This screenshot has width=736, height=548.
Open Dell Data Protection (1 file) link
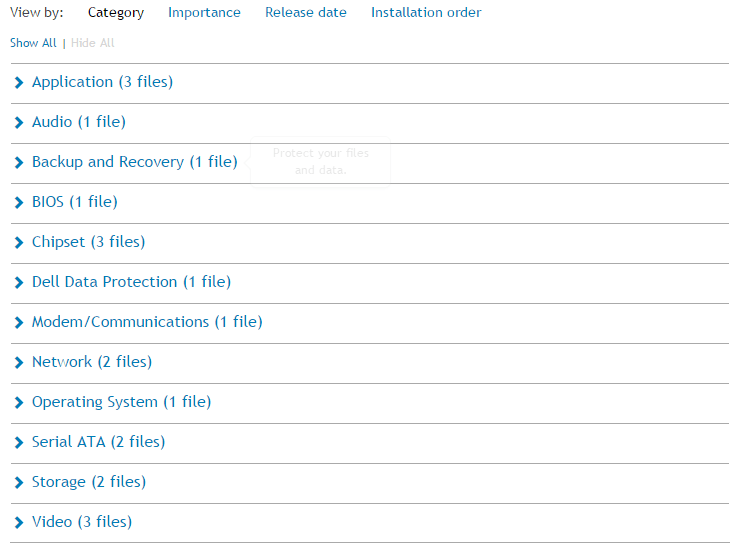131,282
